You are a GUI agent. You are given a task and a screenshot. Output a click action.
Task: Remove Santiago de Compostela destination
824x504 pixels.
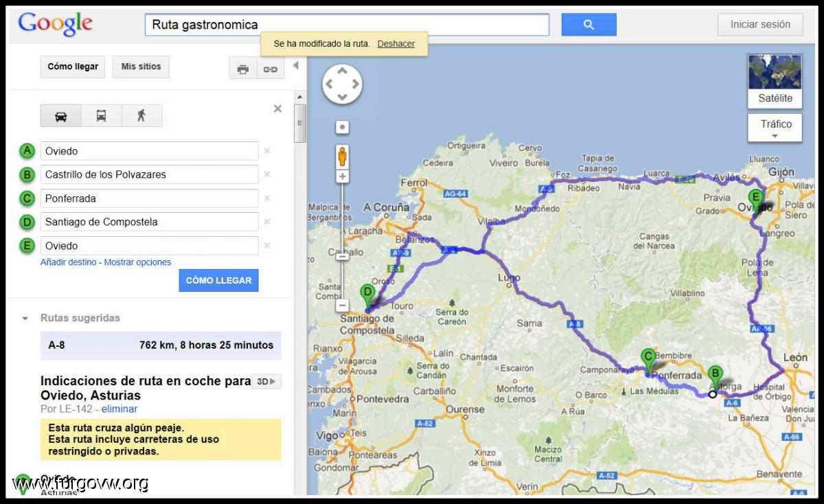click(x=267, y=222)
